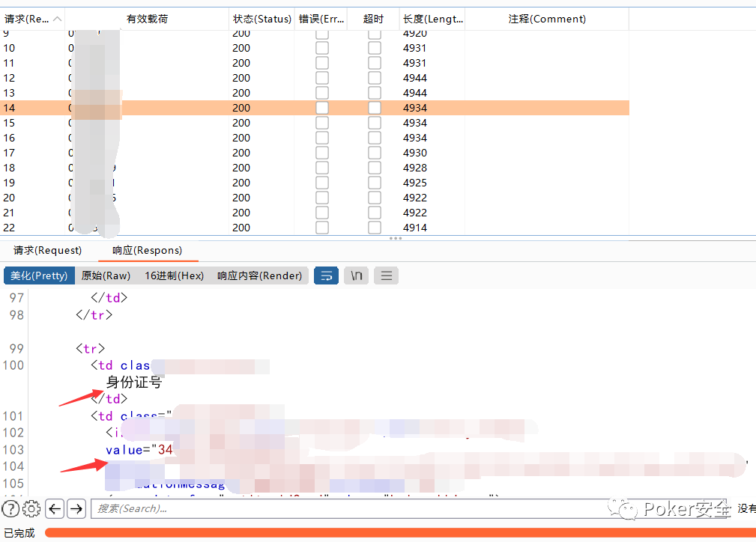
Task: Open the hamburger menu icon beside \n icon
Action: 385,275
